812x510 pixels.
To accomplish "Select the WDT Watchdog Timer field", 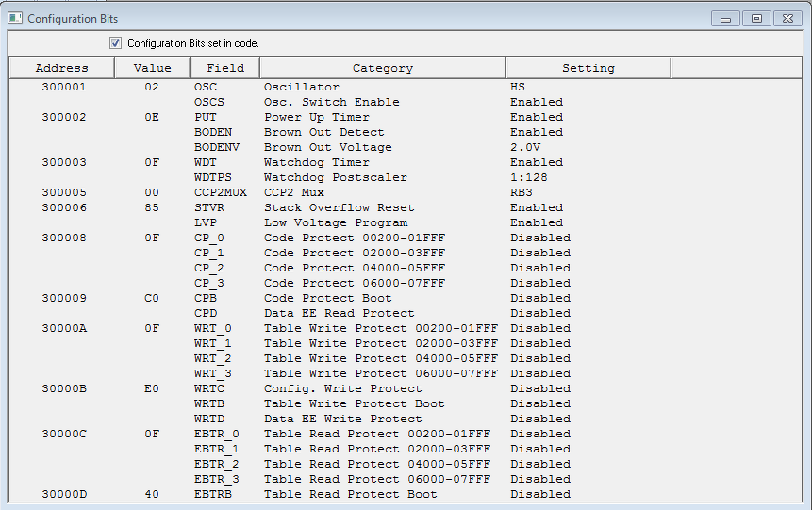I will pos(205,162).
